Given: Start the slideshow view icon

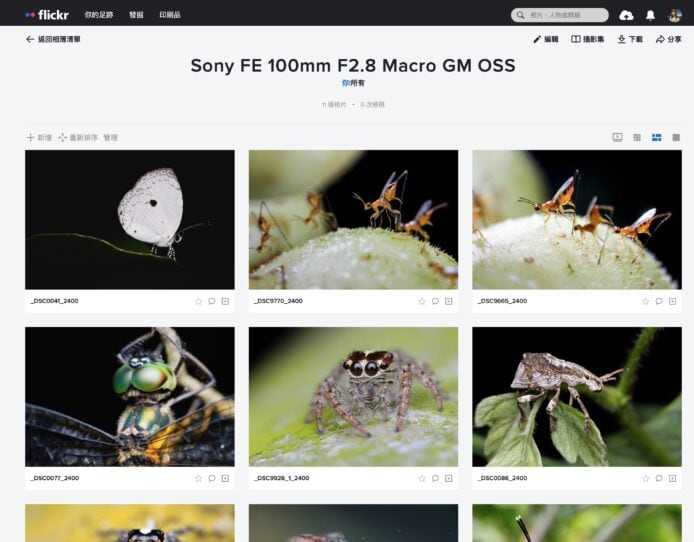Looking at the screenshot, I should [617, 137].
